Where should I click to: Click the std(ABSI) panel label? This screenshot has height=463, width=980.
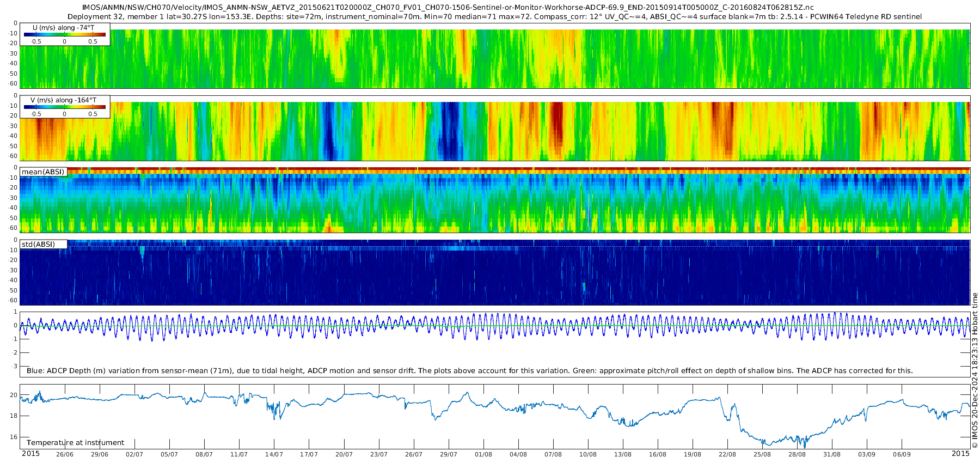(x=38, y=244)
